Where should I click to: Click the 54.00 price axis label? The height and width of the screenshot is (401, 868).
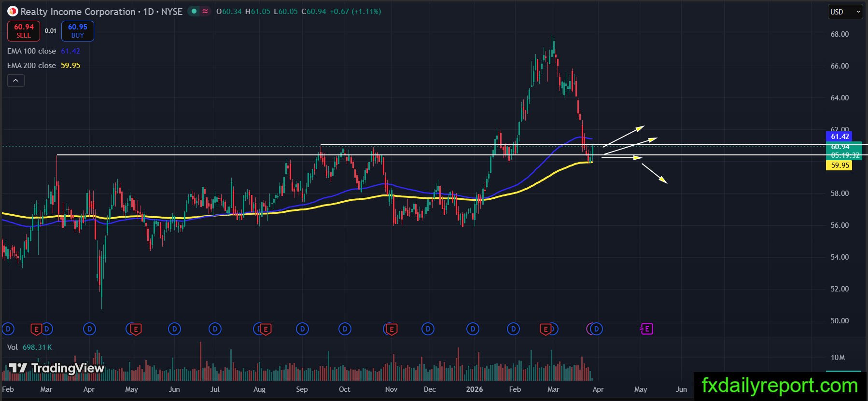[840, 257]
